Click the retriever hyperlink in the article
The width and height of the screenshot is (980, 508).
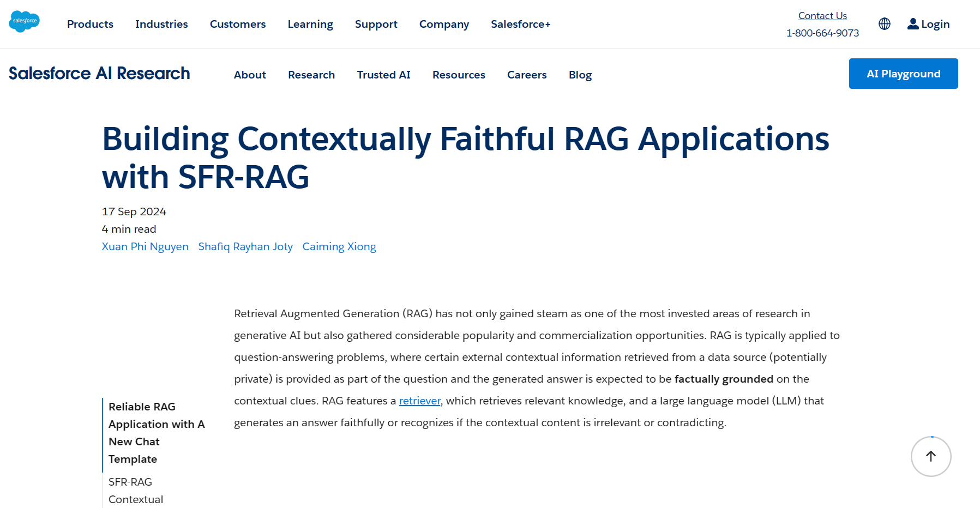click(x=419, y=400)
